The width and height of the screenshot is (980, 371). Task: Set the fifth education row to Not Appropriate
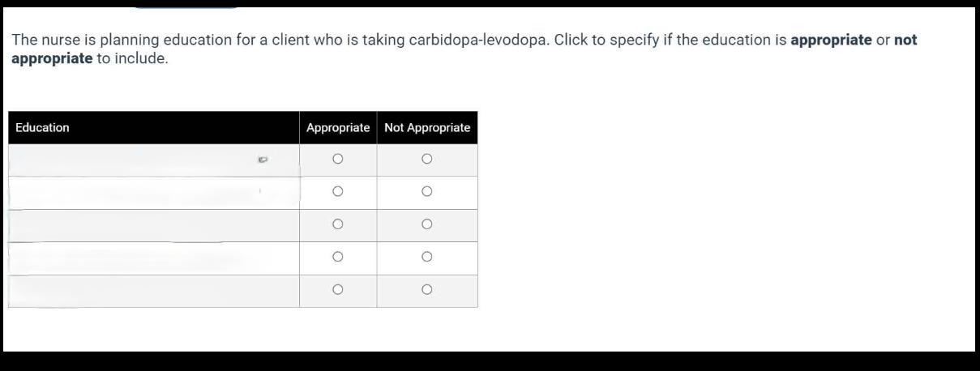coord(427,289)
